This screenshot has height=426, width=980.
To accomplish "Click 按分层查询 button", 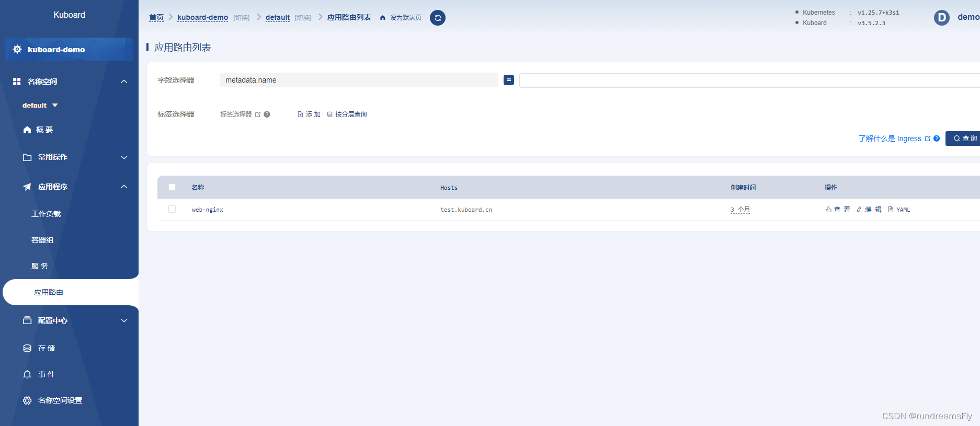I will [x=347, y=114].
